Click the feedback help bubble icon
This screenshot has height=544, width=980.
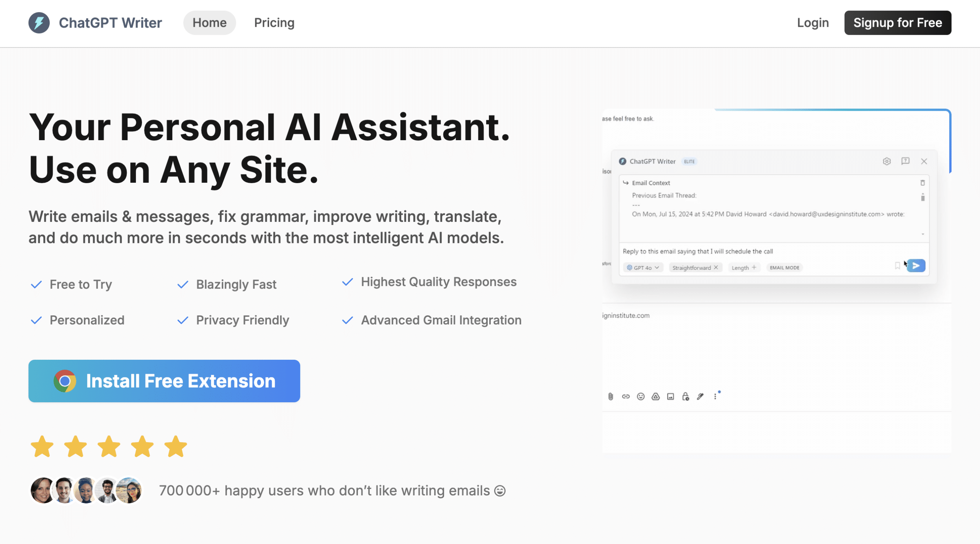905,161
